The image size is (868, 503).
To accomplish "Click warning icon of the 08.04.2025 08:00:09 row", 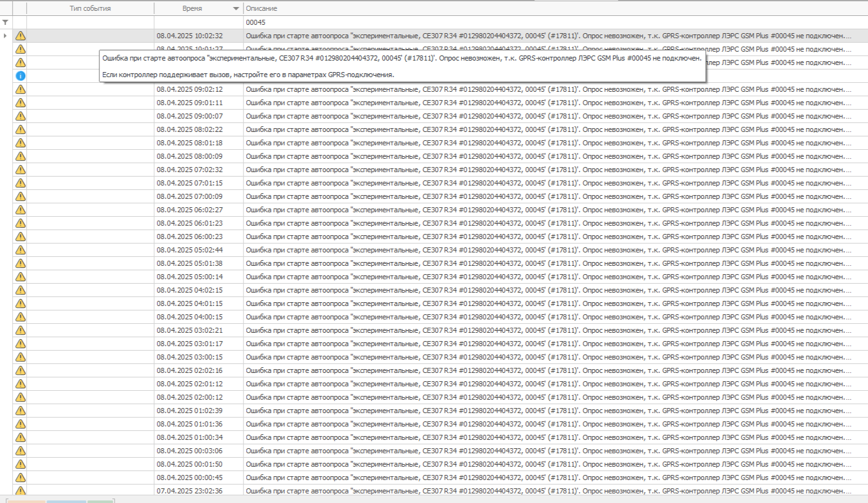I will pos(20,156).
